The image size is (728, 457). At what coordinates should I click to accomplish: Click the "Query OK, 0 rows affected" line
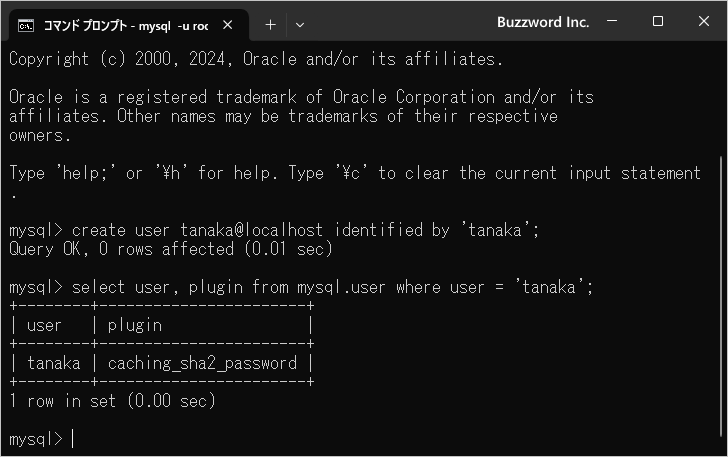[170, 249]
